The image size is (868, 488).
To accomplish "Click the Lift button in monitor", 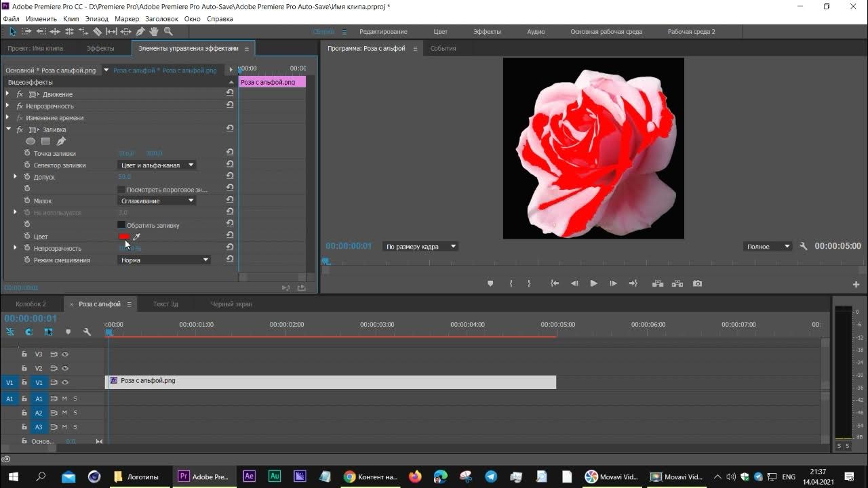I will (657, 283).
